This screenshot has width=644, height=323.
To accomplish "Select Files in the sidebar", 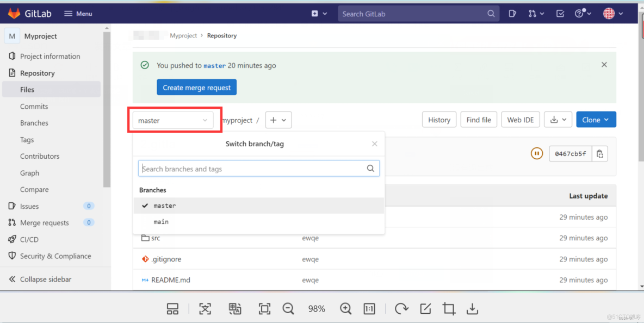I will 51,90.
